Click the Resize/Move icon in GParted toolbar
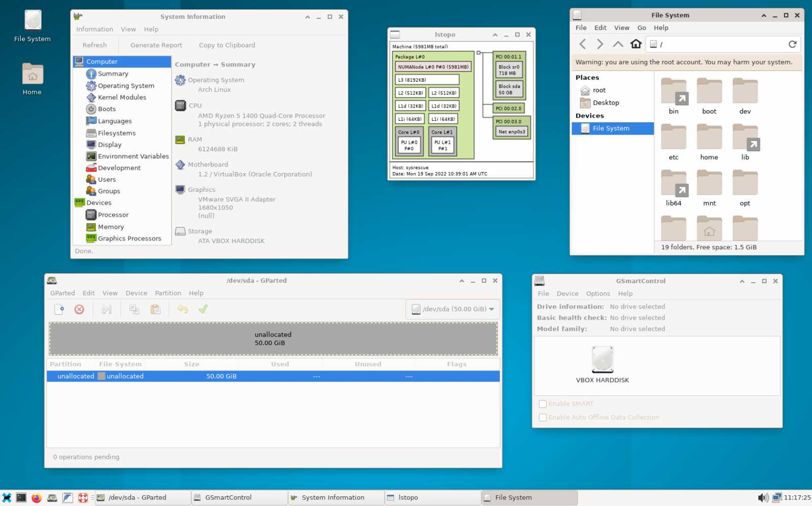This screenshot has height=506, width=812. [107, 309]
